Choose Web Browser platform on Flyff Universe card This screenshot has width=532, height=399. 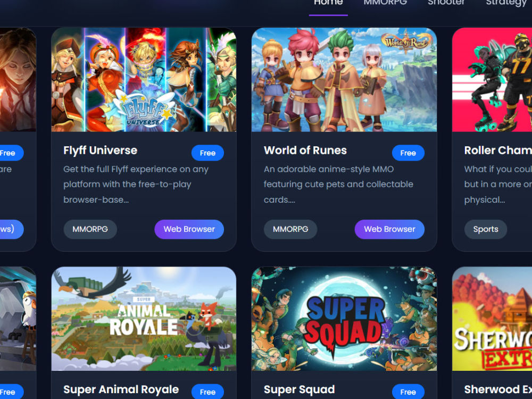pyautogui.click(x=189, y=229)
